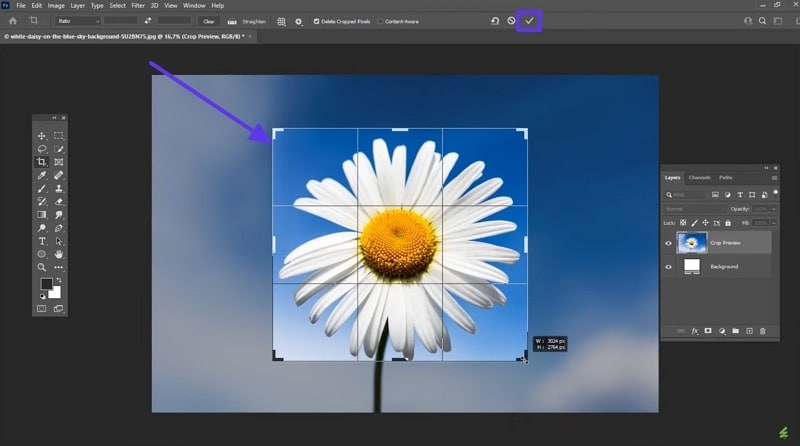Screen dimensions: 800x446
Task: Hide the Crop Preview layer
Action: 668,243
